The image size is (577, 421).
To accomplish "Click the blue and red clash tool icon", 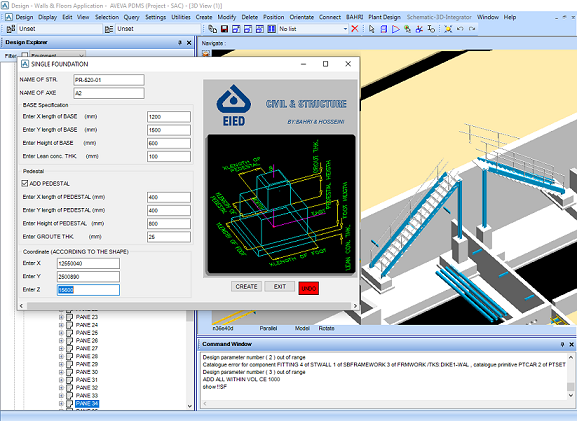I will (x=419, y=29).
